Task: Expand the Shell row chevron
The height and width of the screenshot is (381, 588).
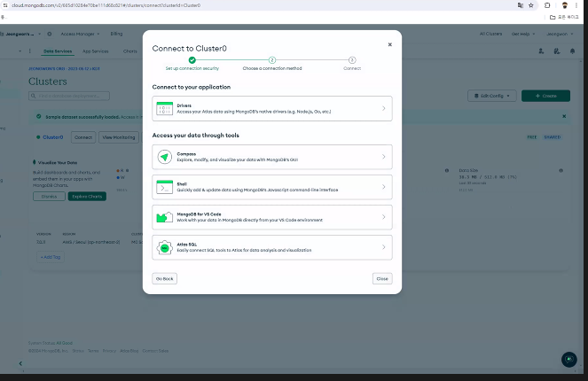Action: (x=384, y=187)
